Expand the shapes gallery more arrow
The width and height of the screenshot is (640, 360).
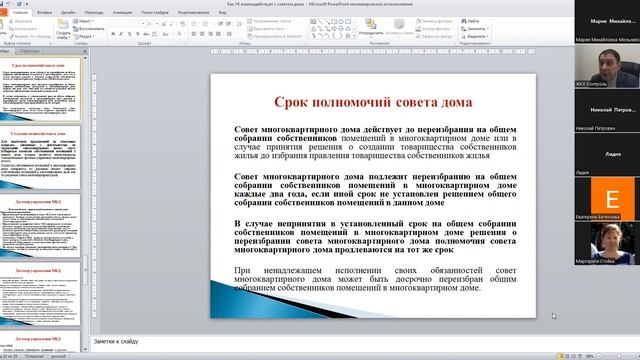click(354, 36)
